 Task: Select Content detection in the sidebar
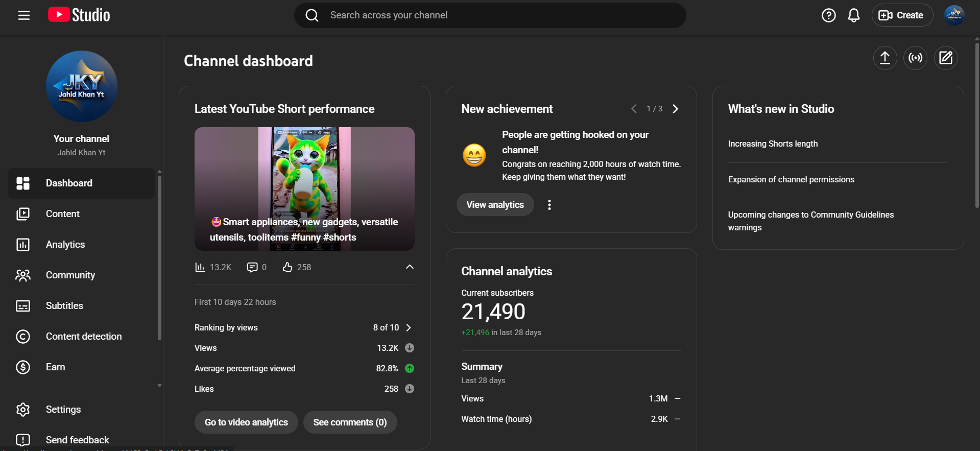84,337
